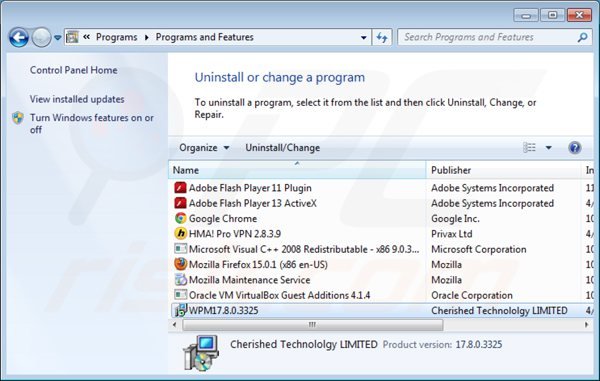The image size is (600, 381).
Task: Select Mozilla Maintenance Service icon
Action: click(x=180, y=280)
